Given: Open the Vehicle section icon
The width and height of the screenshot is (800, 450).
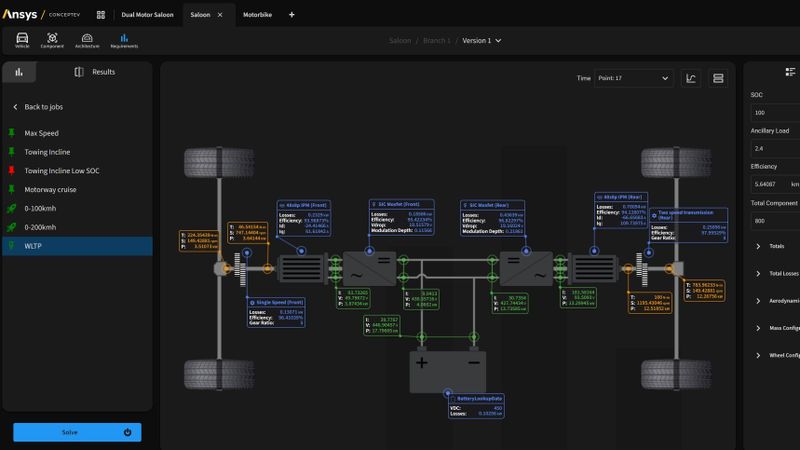Looking at the screenshot, I should click(22, 39).
